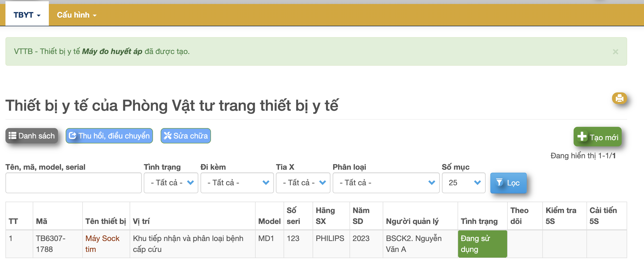Viewport: 644px width, 270px height.
Task: Expand the Tình trạng filter dropdown
Action: tap(171, 183)
